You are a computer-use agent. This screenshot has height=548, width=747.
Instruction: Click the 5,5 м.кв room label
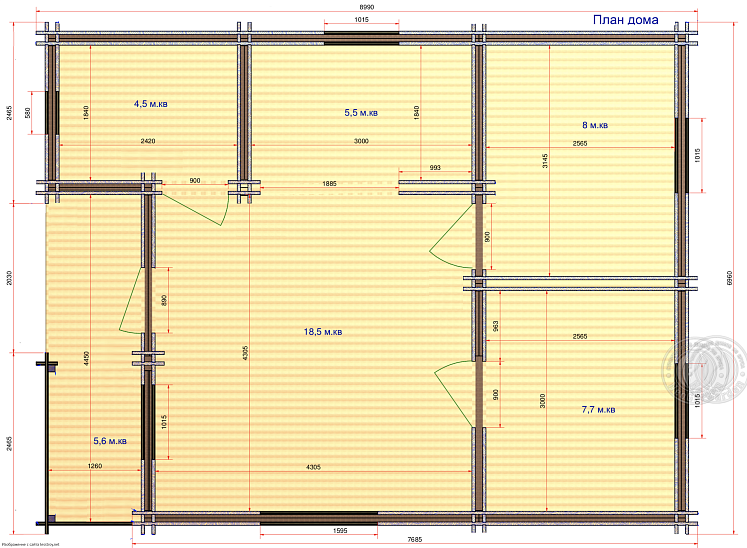click(x=361, y=113)
